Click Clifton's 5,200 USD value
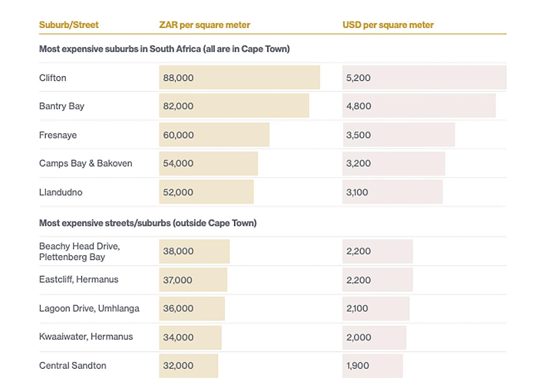Viewport: 556px width, 392px height. (358, 78)
